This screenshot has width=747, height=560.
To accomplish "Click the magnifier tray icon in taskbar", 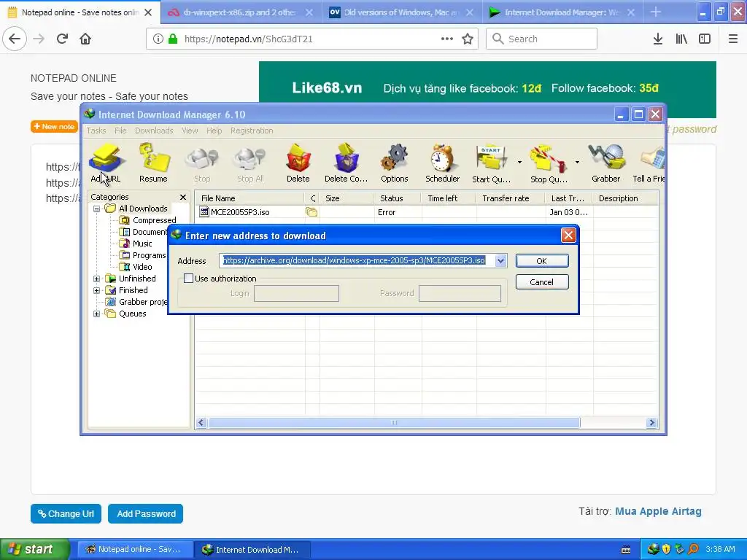I will pos(693,549).
